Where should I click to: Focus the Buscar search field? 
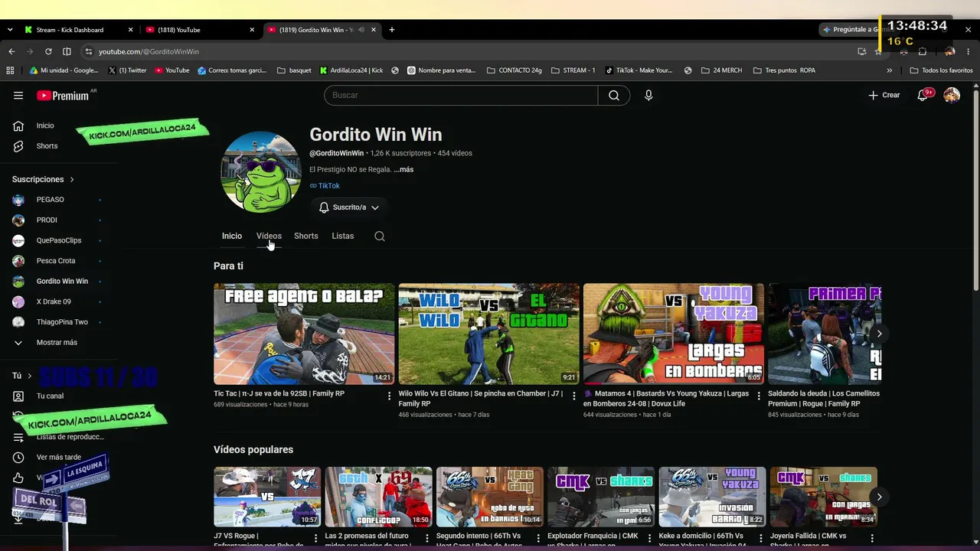point(461,96)
